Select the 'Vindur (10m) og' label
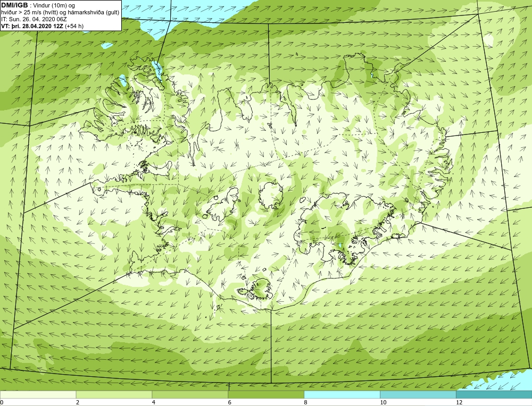 coord(54,6)
